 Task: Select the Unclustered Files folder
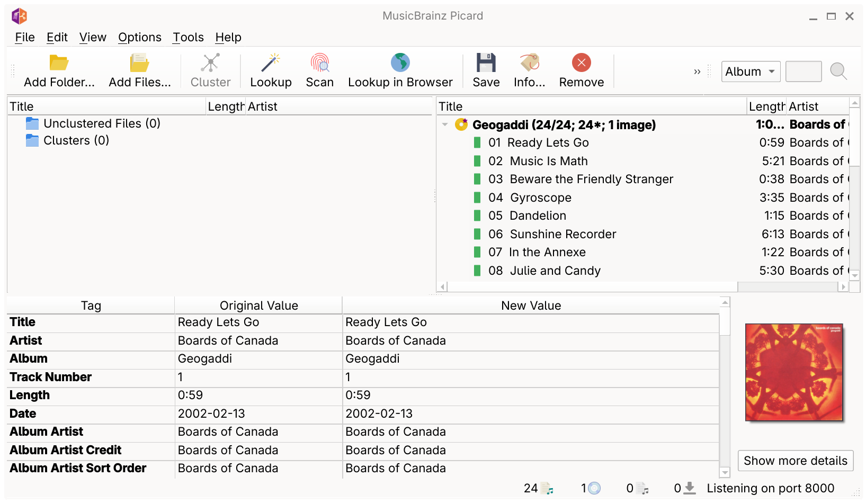(102, 124)
